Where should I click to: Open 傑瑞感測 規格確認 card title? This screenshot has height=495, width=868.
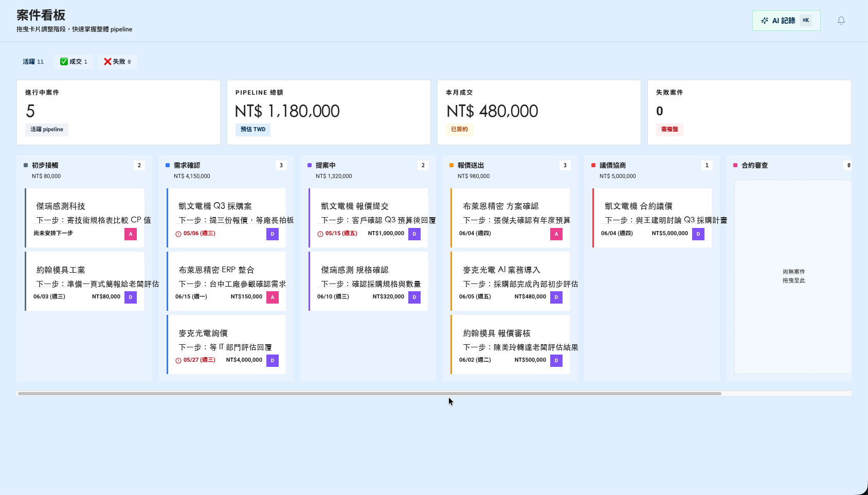coord(355,270)
